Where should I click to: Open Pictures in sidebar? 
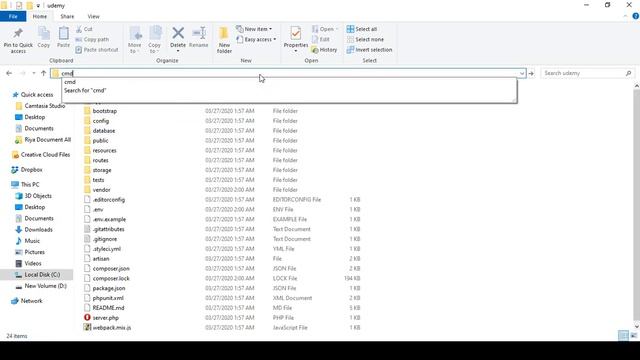coord(30,252)
